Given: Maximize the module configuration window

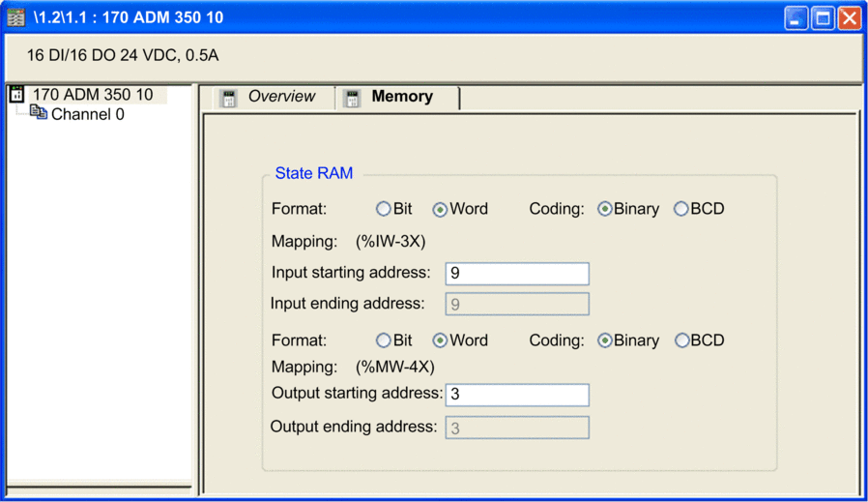Looking at the screenshot, I should pos(823,18).
